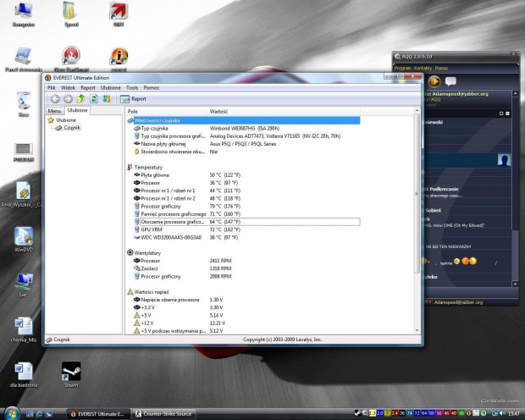The width and height of the screenshot is (525, 420).
Task: Switch to the Menu tab in left panel
Action: (54, 111)
